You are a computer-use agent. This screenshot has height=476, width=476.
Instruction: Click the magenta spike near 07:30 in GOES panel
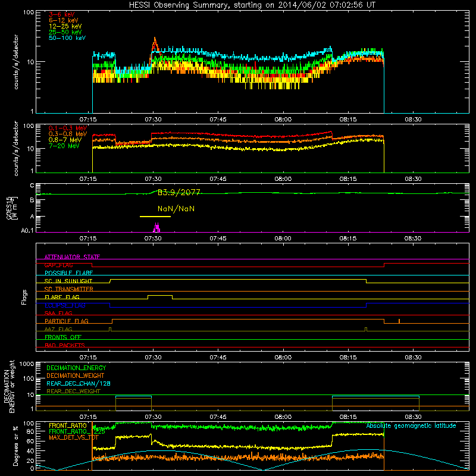pyautogui.click(x=156, y=228)
